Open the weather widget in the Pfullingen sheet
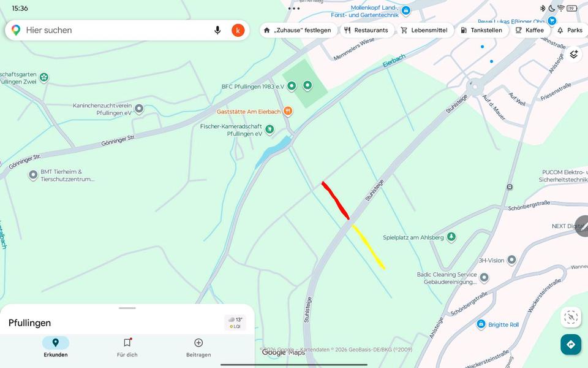Viewport: 588px width, 368px height. [235, 323]
